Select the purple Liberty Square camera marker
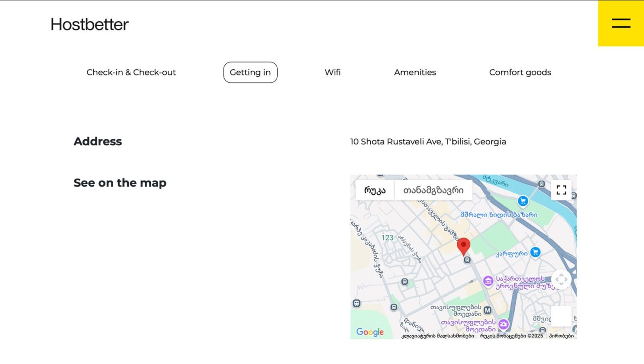The height and width of the screenshot is (364, 644). coord(504,324)
